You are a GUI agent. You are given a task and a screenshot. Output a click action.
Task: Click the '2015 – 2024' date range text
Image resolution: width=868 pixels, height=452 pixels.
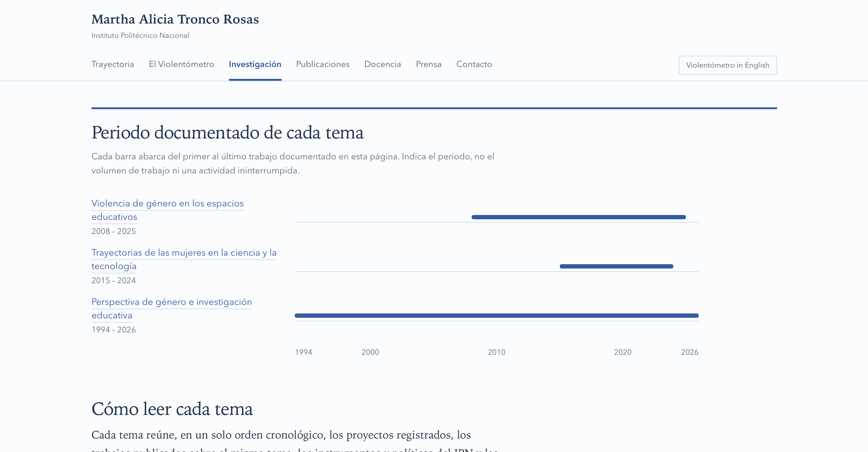(114, 280)
